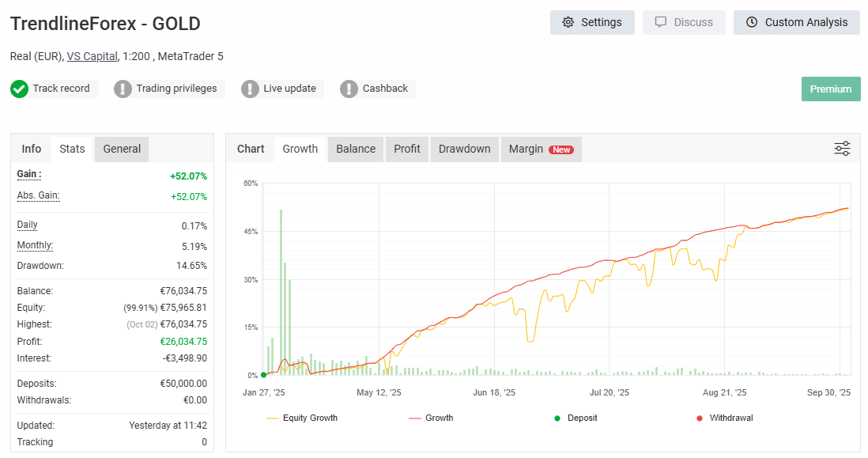Open the Margin tab marked New
This screenshot has height=458, width=868.
point(541,149)
